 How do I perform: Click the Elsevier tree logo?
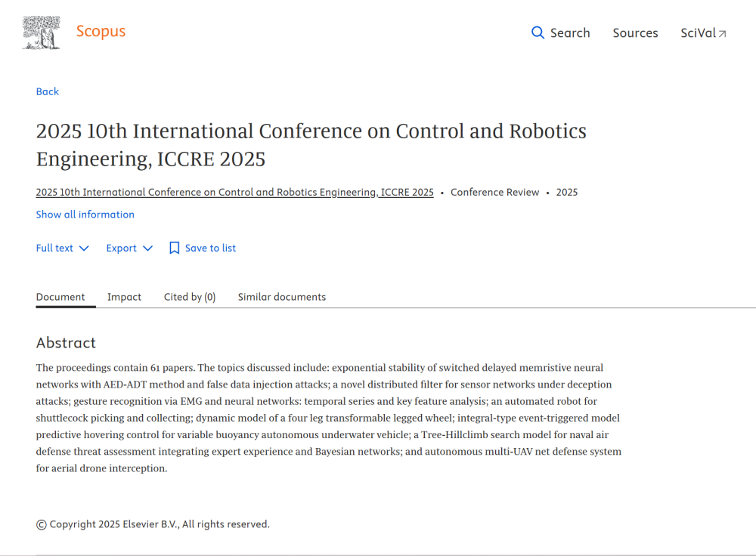tap(41, 32)
